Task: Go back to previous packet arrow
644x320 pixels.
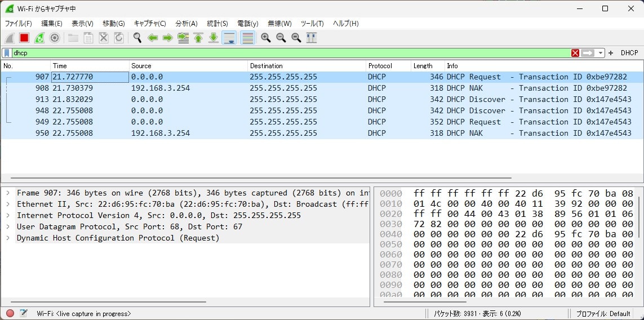Action: (153, 38)
